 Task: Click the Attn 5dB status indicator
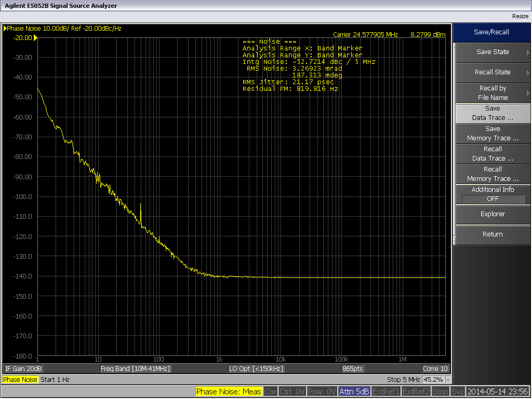click(x=354, y=392)
